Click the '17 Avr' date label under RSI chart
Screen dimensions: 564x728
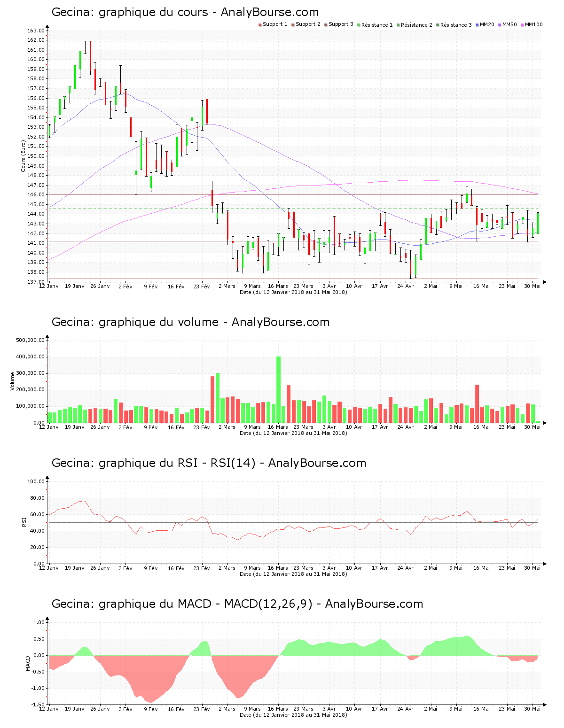(x=380, y=568)
